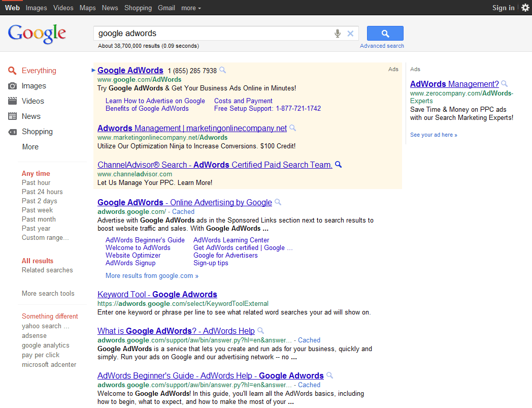Preview the first Google AdWords ad with magnifier
532x408 pixels.
pos(222,70)
